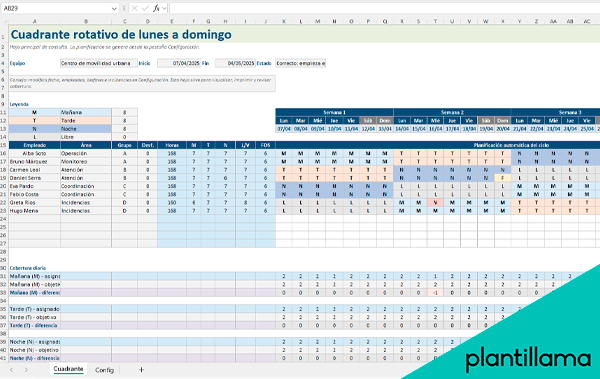Switch to the Cuadrante sheet tab
Screen dimensions: 600x379
point(68,369)
